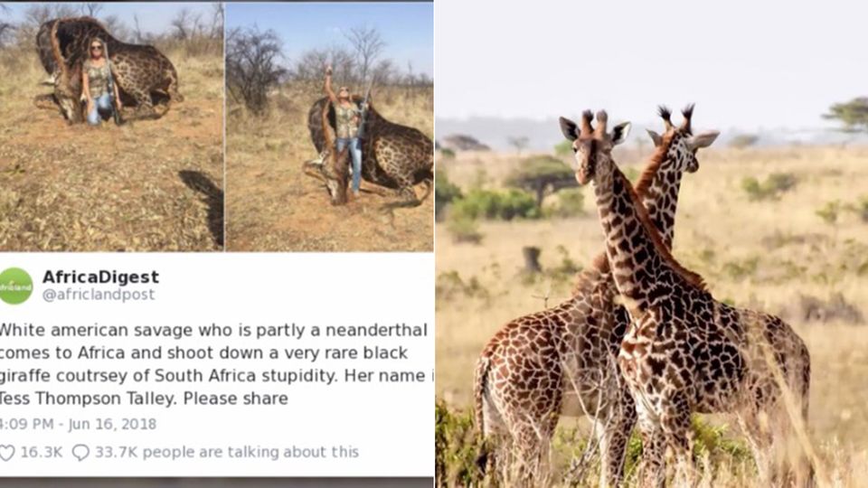Open the photo of hunter raising arm
The image size is (868, 488).
[329, 127]
